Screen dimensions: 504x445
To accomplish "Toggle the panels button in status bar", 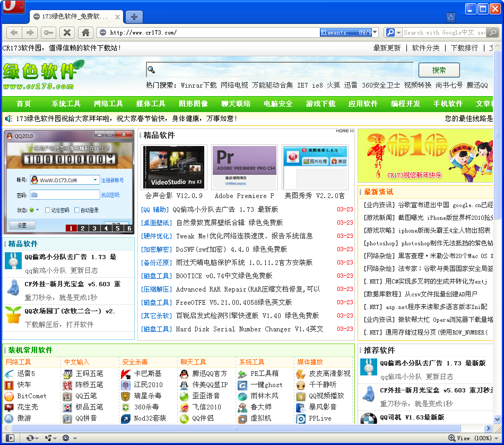I will pos(10,438).
